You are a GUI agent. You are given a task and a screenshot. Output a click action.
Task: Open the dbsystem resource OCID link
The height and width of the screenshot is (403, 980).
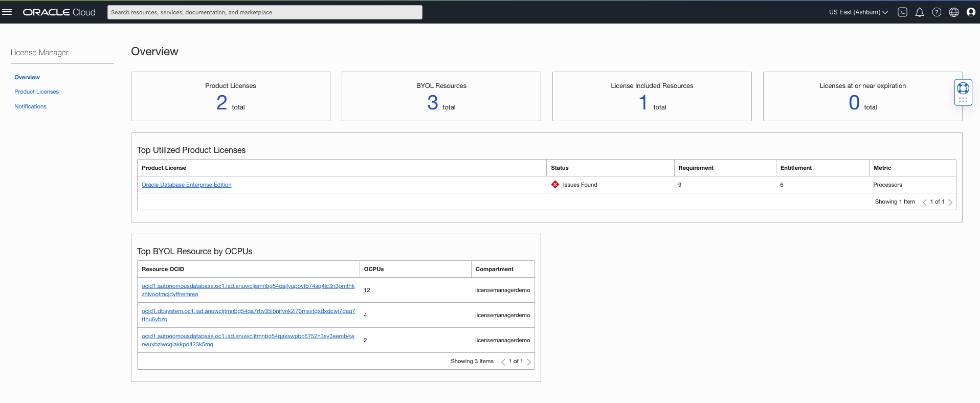248,311
